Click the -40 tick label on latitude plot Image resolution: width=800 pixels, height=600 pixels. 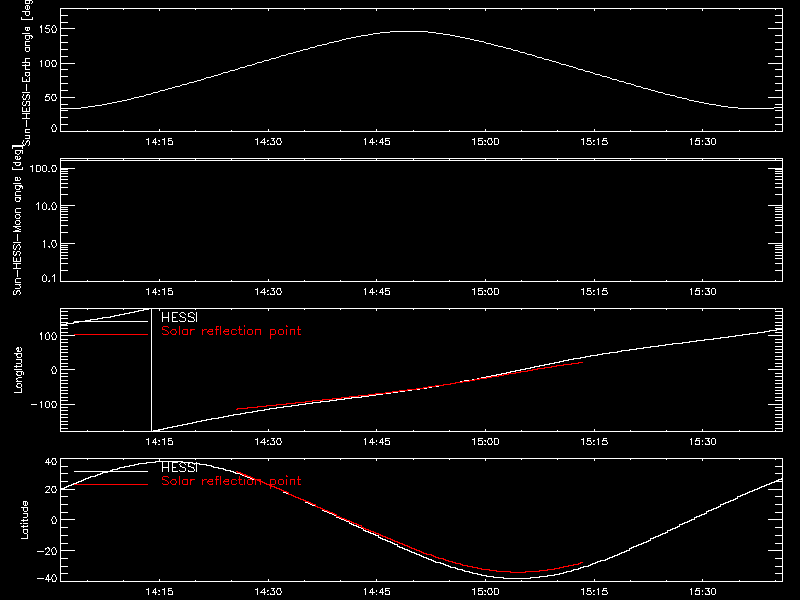pos(48,578)
